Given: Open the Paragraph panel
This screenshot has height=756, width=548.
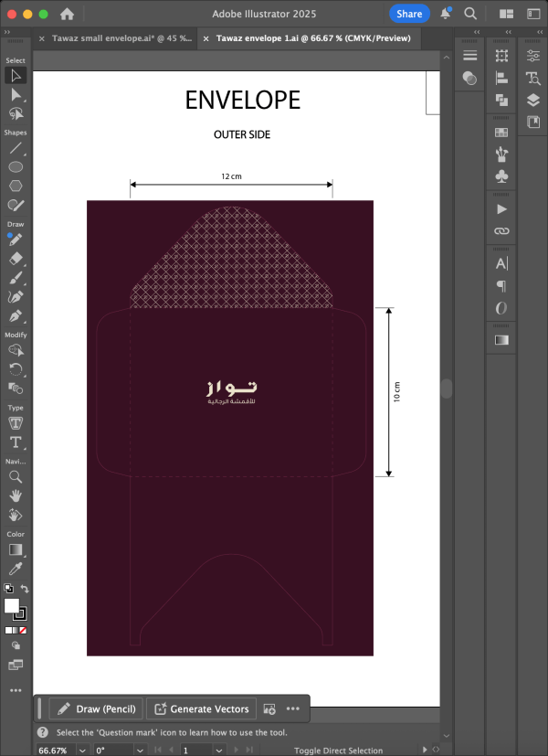Looking at the screenshot, I should 501,286.
